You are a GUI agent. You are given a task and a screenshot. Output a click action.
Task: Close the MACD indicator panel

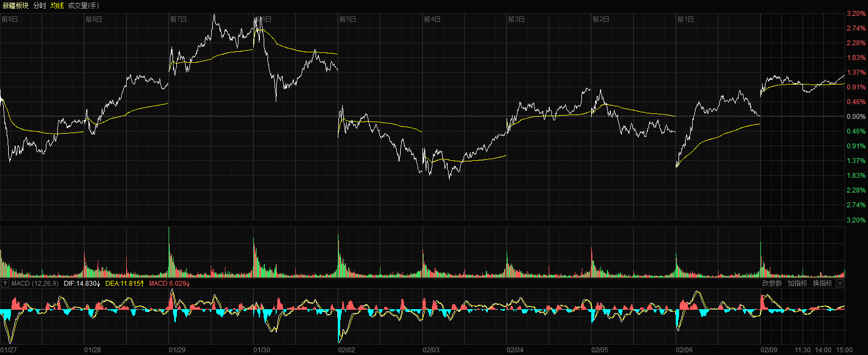(840, 284)
